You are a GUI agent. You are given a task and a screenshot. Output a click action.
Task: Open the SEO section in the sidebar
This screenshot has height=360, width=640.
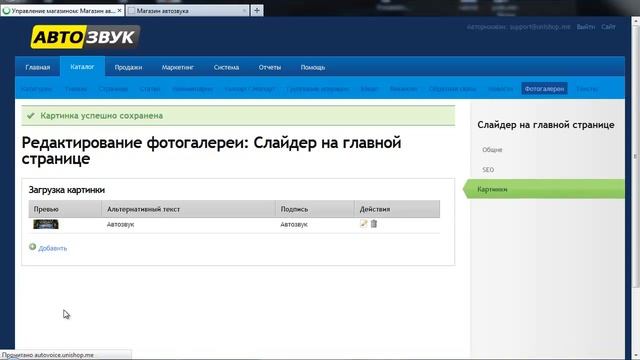click(x=488, y=170)
